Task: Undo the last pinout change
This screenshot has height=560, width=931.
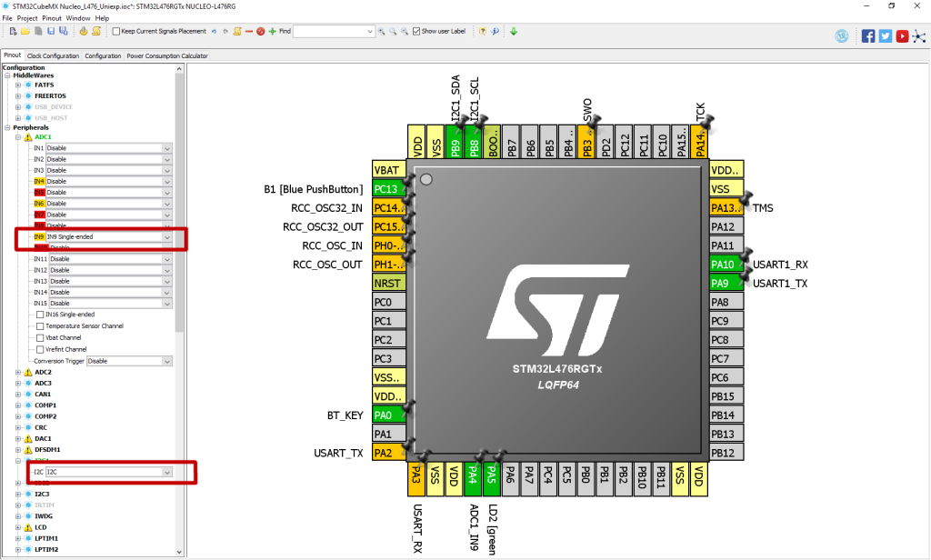Action: point(215,30)
